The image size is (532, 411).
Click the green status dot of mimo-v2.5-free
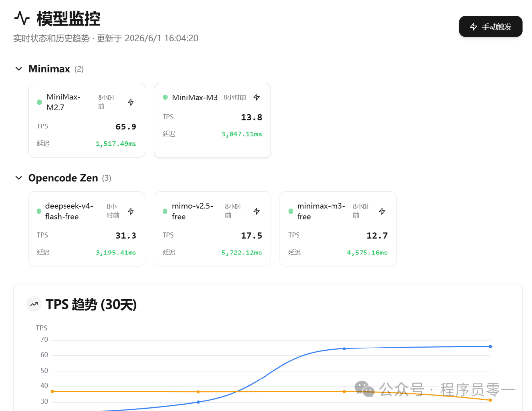coord(165,211)
